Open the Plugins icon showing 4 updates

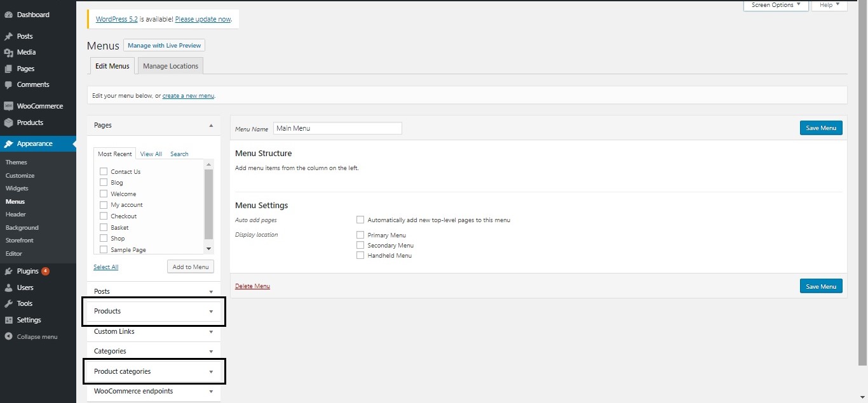tap(8, 271)
